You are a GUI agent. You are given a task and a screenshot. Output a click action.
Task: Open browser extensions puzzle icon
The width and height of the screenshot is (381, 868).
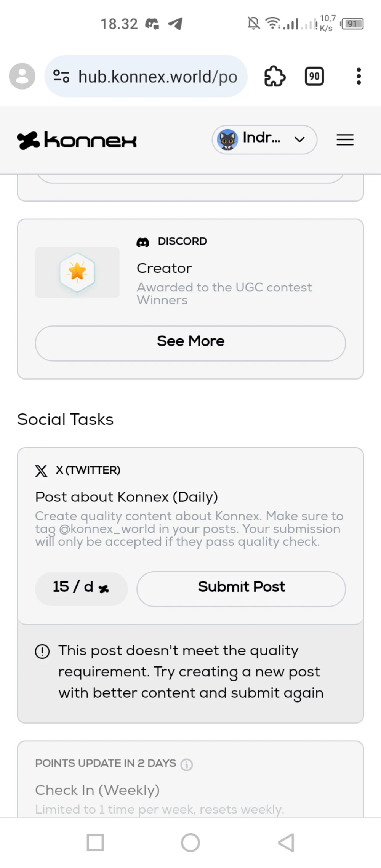click(x=275, y=76)
